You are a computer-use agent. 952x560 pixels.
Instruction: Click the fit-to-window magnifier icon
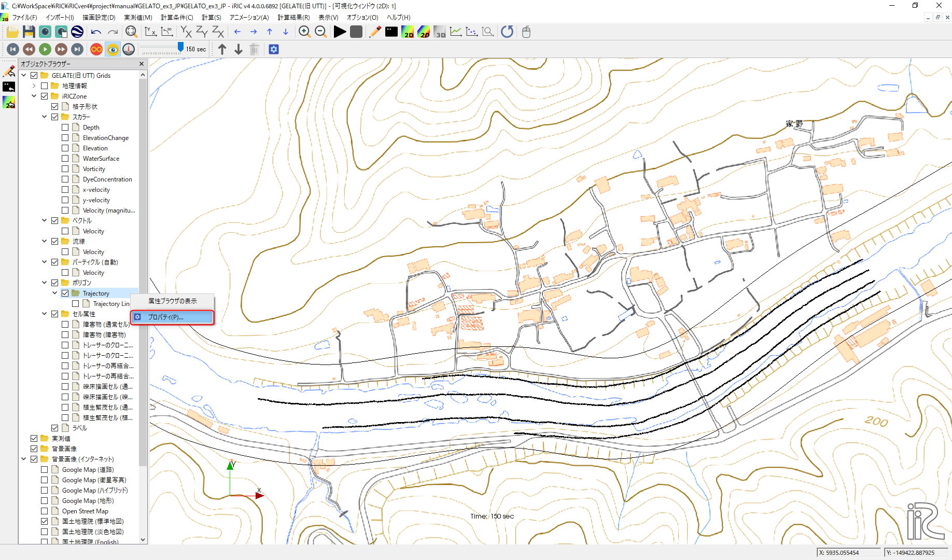(x=132, y=32)
